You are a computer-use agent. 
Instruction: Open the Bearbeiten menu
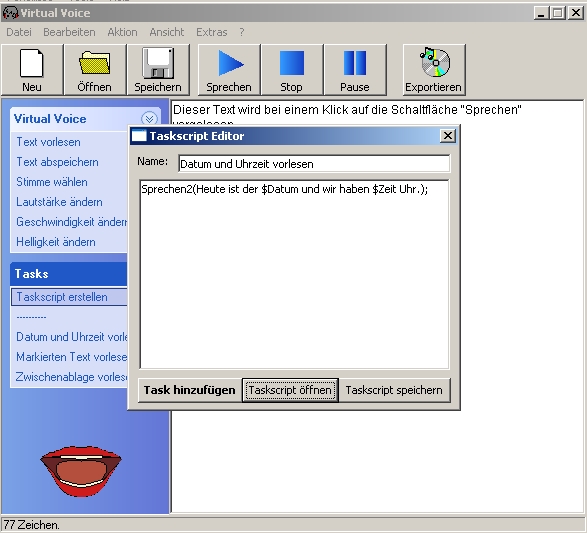69,32
